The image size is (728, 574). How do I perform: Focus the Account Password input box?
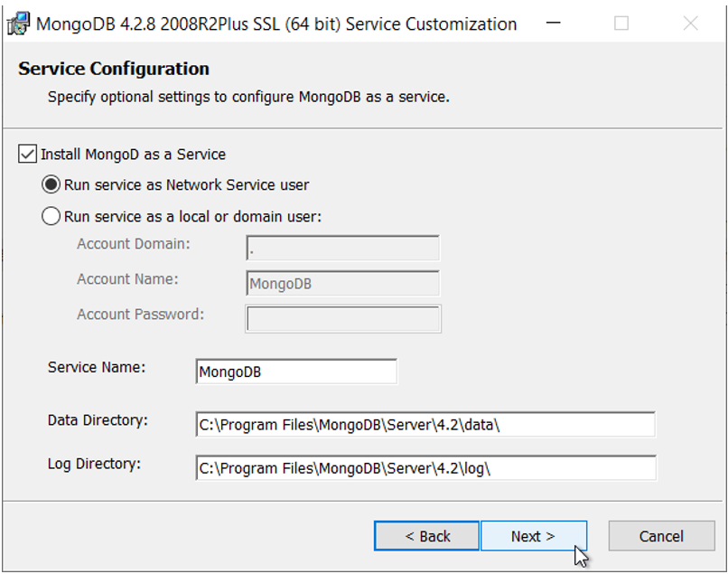click(x=342, y=318)
